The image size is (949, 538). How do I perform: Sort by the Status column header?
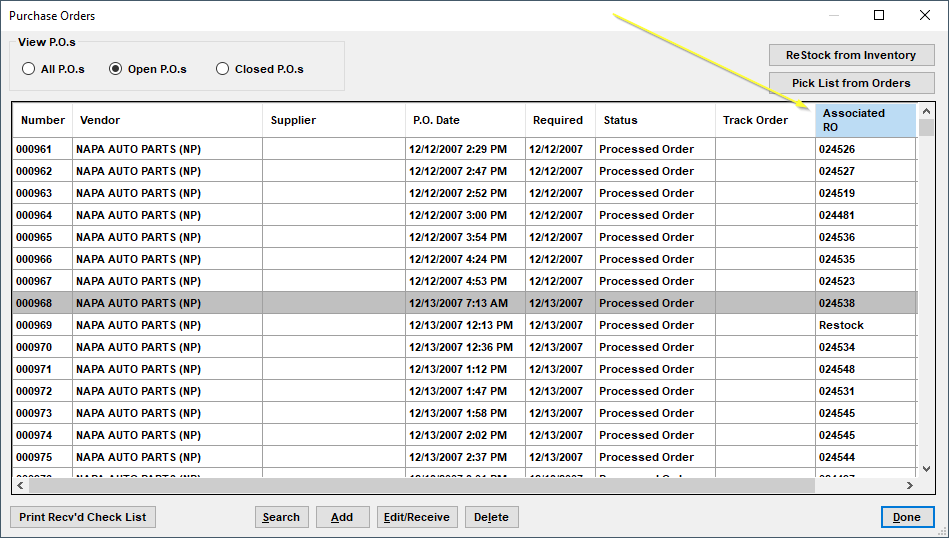point(655,120)
